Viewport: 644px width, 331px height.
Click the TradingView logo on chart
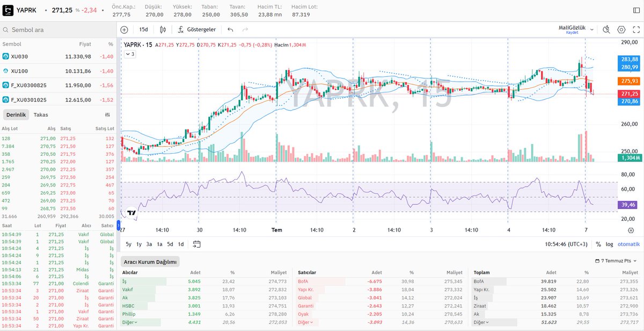(131, 212)
